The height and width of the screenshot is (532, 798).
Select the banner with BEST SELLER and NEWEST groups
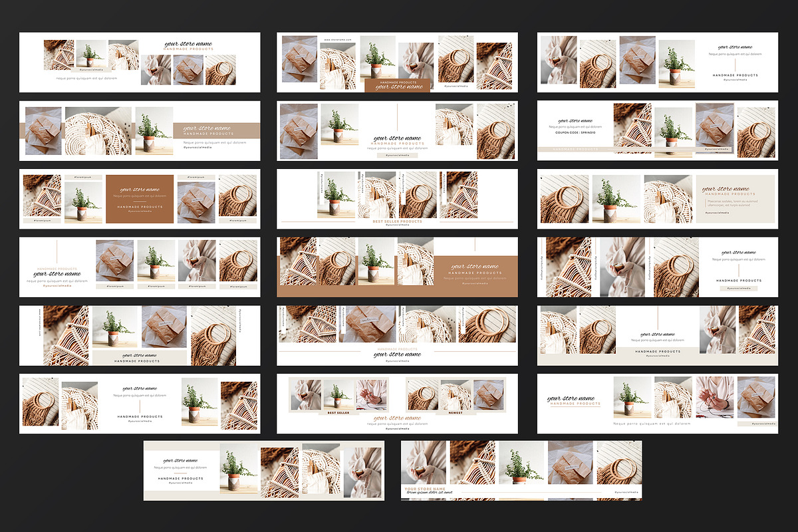click(398, 404)
